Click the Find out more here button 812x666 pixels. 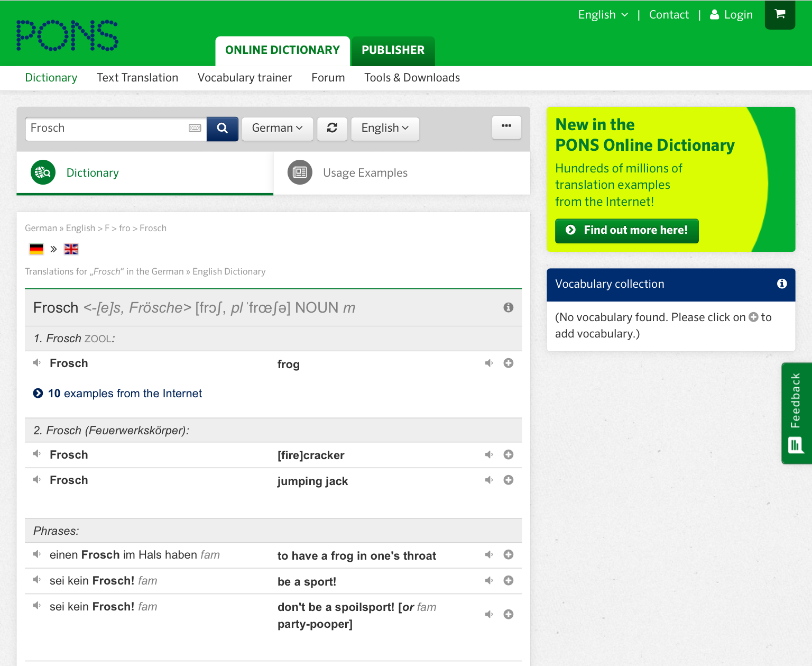tap(626, 231)
